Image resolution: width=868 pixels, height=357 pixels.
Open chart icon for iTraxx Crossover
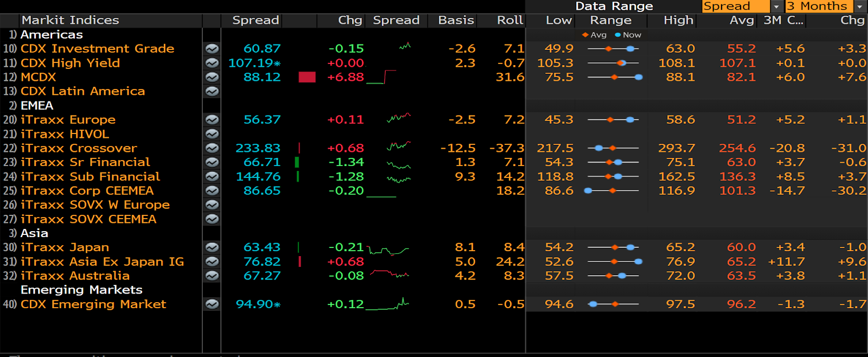pos(212,148)
